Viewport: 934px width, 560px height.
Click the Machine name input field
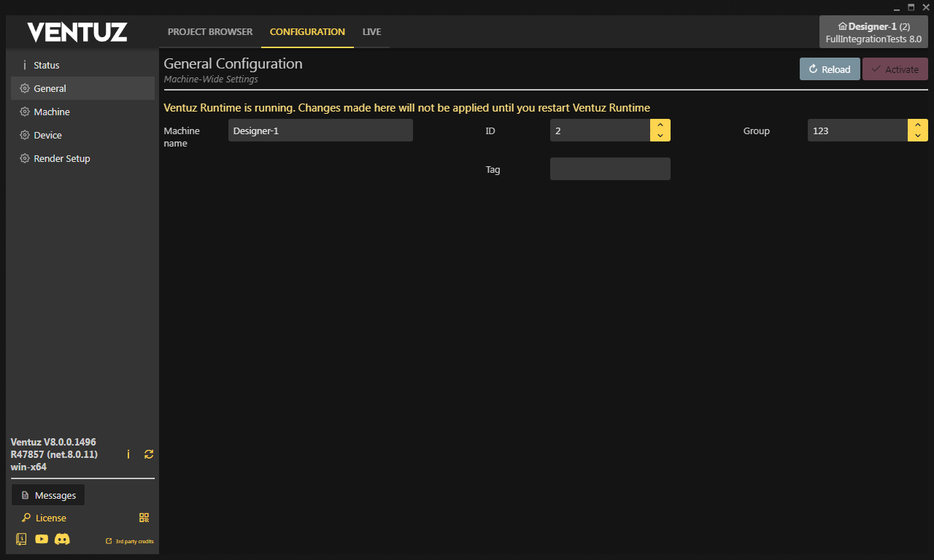tap(320, 131)
